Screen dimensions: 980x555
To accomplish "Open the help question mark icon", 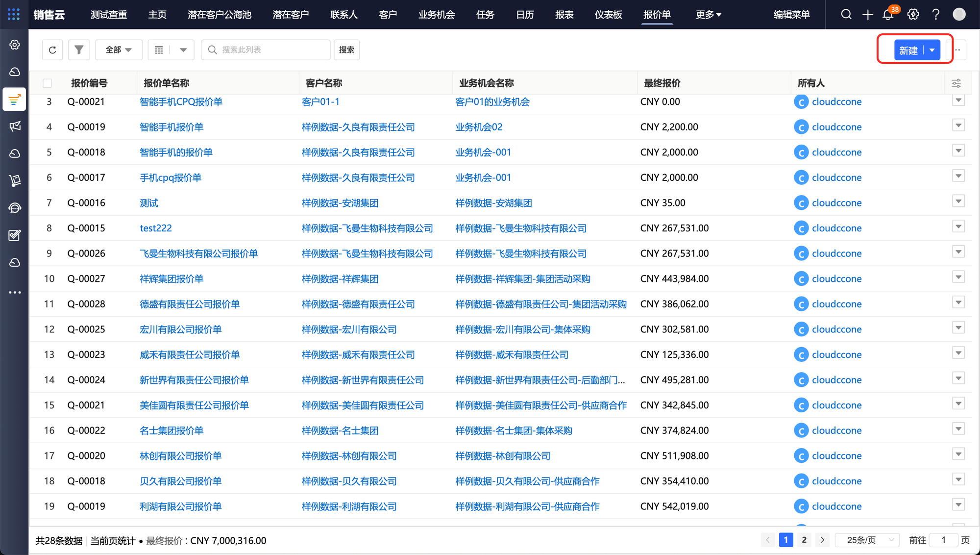I will pos(935,15).
